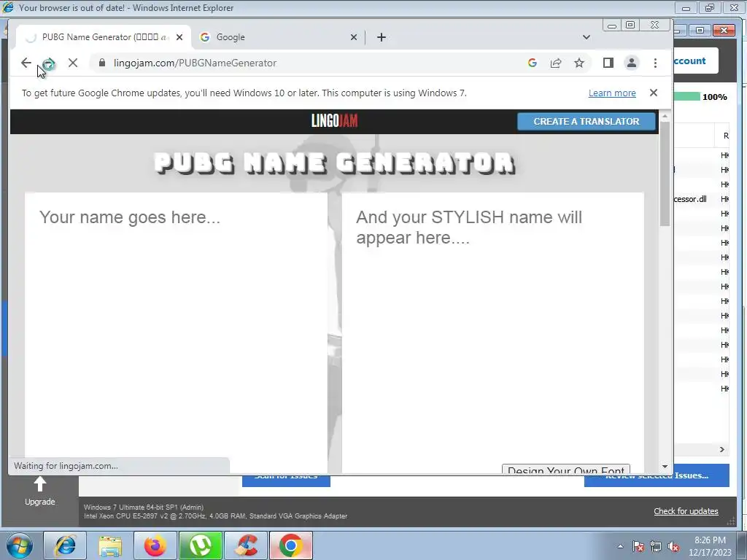Close the Google tab
The width and height of the screenshot is (747, 560).
[x=354, y=37]
